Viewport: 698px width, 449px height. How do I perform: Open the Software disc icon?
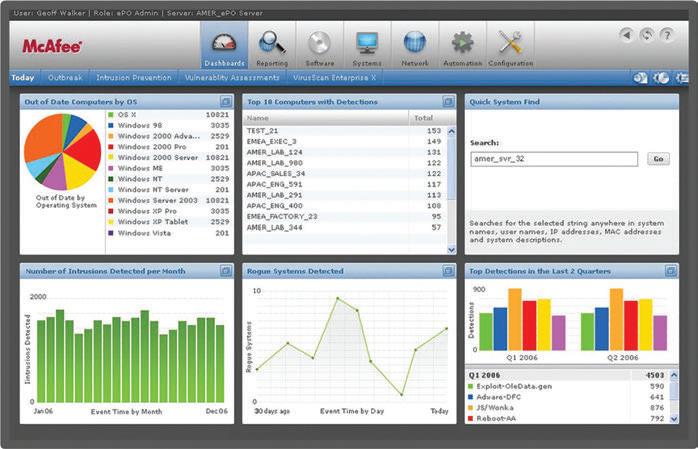click(319, 43)
